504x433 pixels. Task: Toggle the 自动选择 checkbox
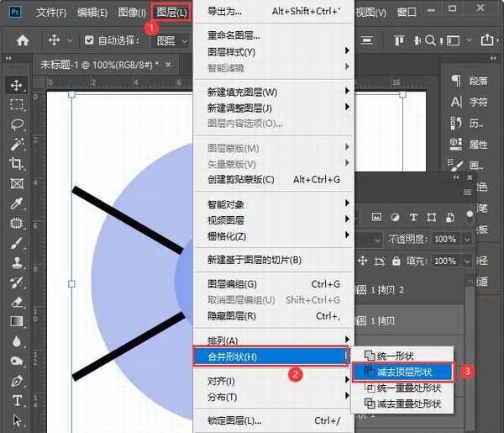pyautogui.click(x=89, y=40)
